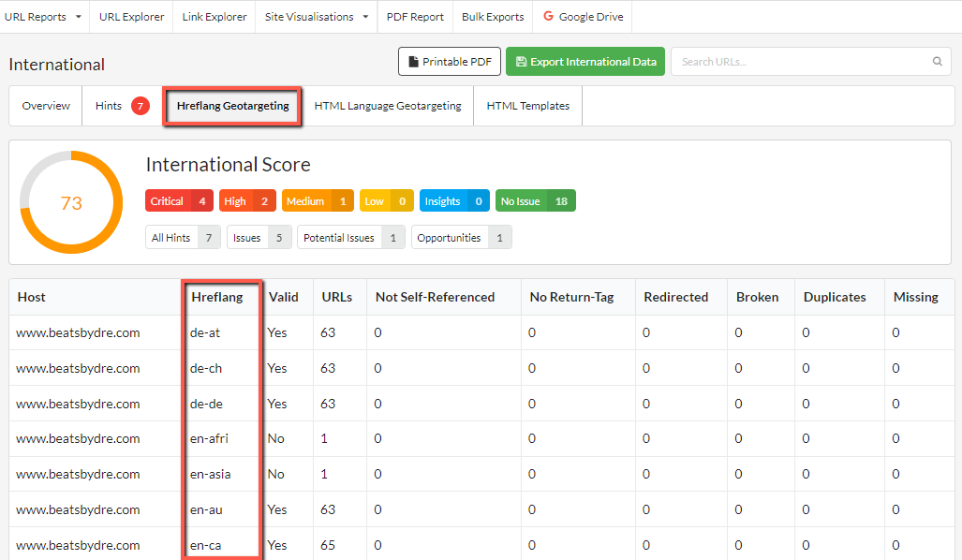Click the Not Self-Referenced column header
962x560 pixels.
pos(435,297)
